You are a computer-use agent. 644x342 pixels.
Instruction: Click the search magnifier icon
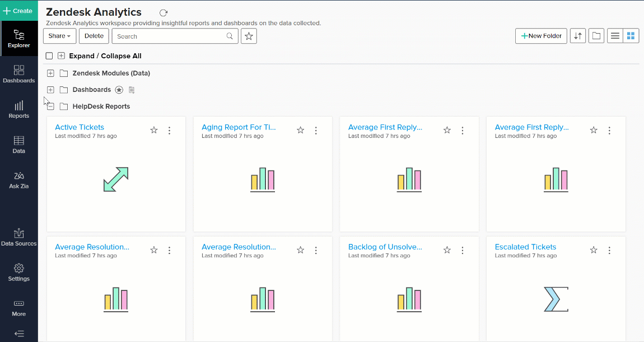pyautogui.click(x=230, y=36)
